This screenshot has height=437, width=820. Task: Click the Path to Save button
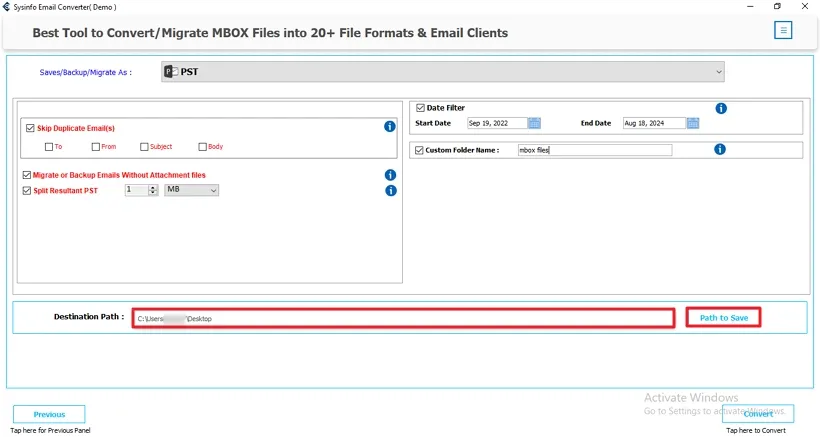tap(723, 318)
